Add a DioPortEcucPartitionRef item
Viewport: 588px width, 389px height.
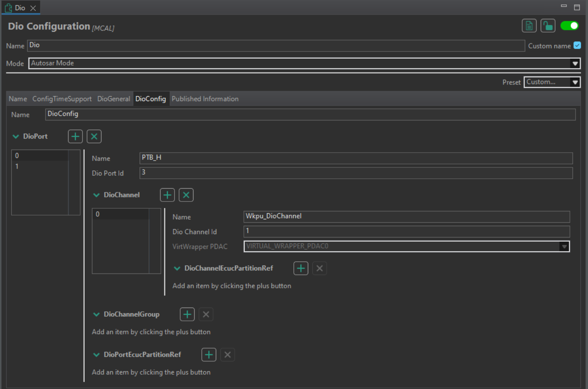[x=209, y=355]
